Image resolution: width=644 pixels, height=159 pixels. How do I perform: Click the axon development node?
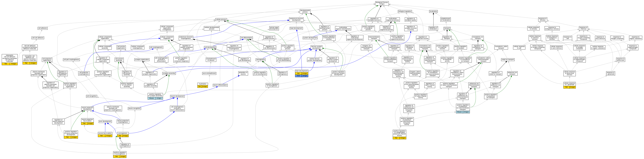point(105,121)
